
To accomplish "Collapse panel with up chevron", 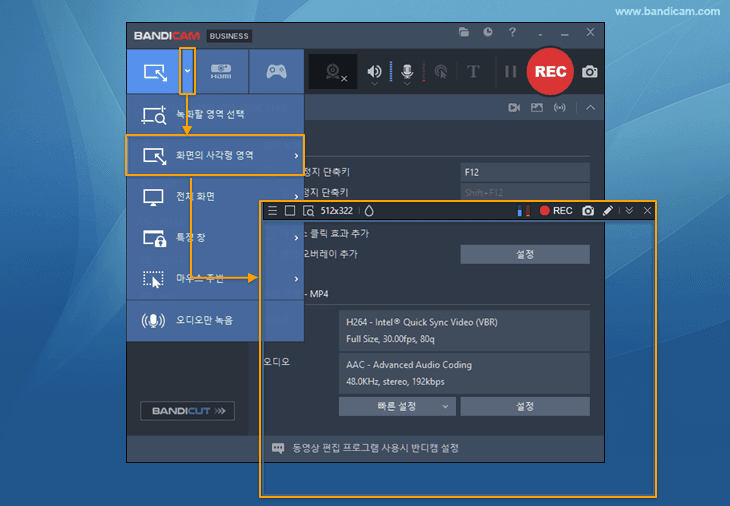I will [x=590, y=108].
